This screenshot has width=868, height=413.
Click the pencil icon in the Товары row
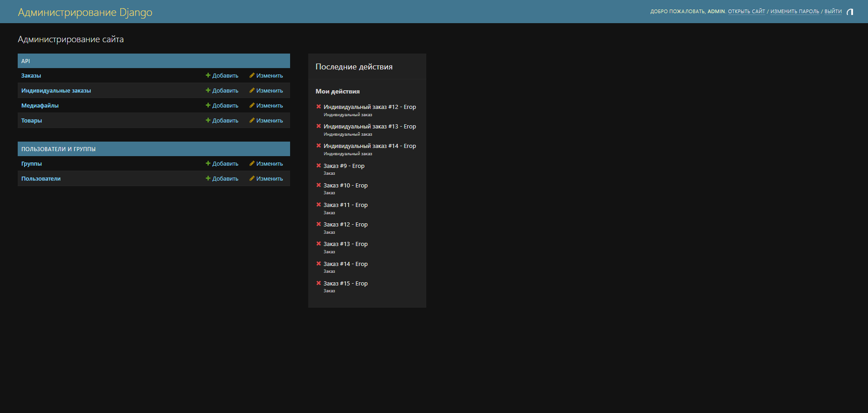click(252, 120)
